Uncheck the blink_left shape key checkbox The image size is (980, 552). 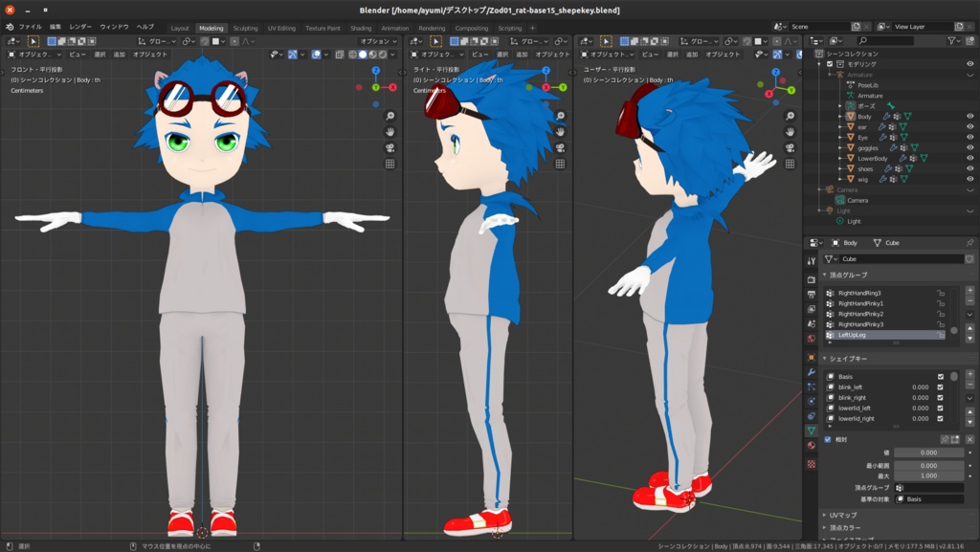[939, 387]
